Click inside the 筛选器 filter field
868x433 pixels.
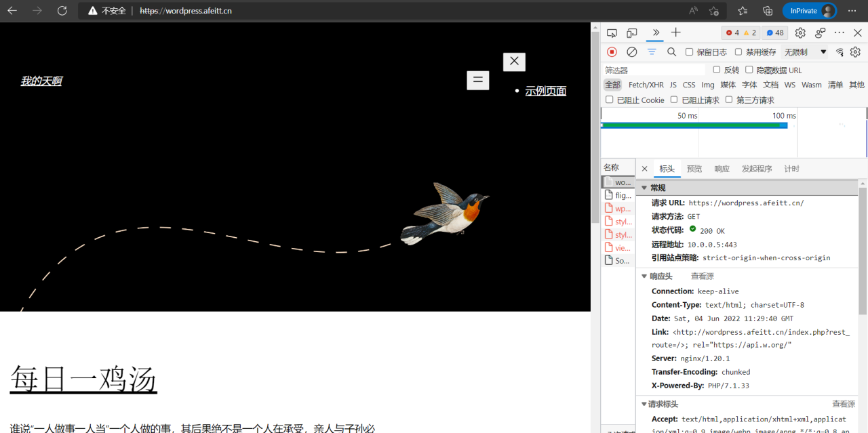coord(654,70)
